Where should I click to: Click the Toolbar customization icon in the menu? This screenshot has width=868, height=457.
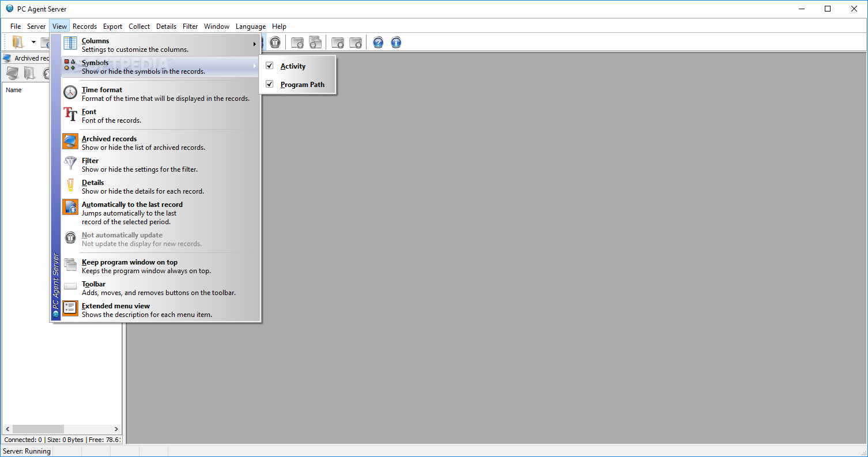70,286
